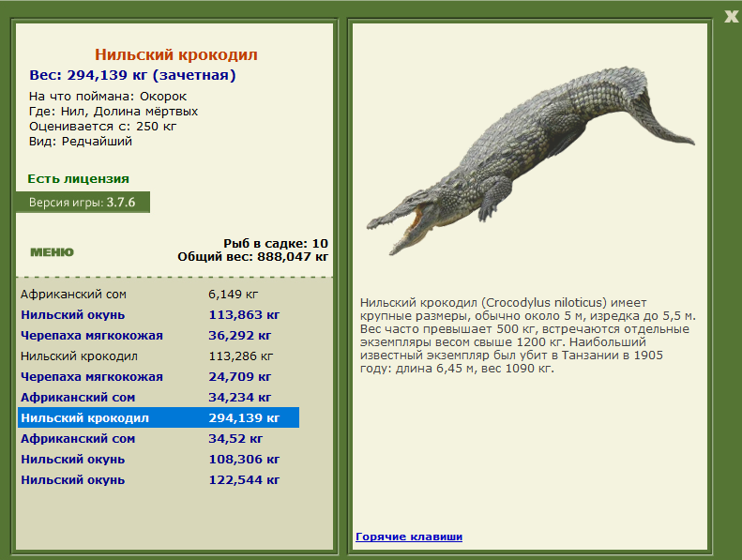The width and height of the screenshot is (742, 560).
Task: Click the Общий вес: 888,047 кг total
Action: 252,257
